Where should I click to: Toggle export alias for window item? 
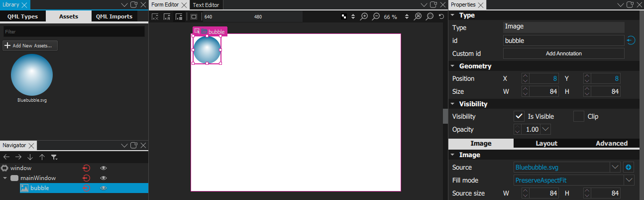click(86, 168)
